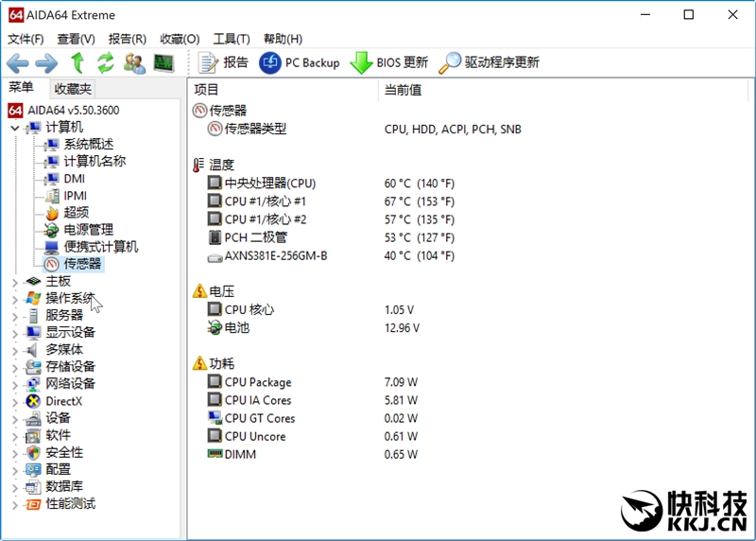Click the AXNS381E-256GM-B drive icon
Screen dimensions: 756x541
(x=215, y=258)
